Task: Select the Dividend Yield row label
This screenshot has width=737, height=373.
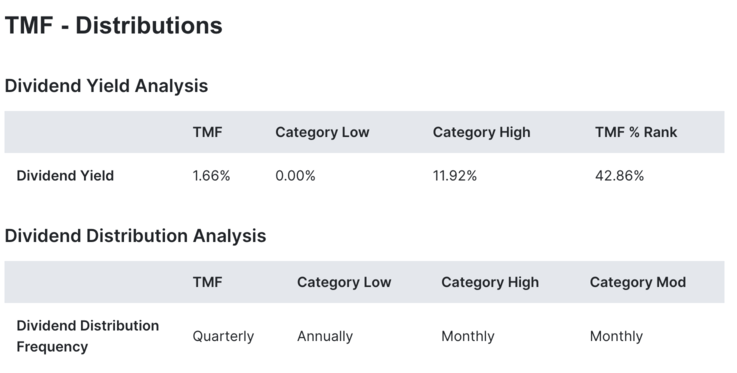Action: point(65,176)
